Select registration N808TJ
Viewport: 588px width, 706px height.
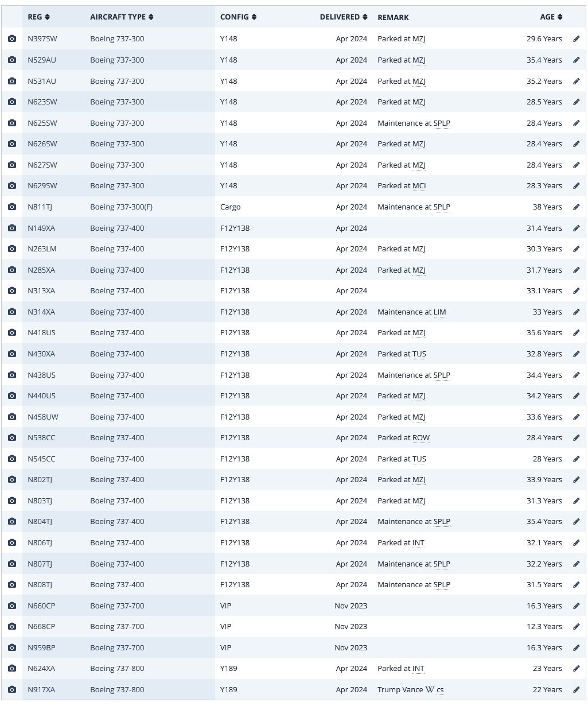[40, 584]
